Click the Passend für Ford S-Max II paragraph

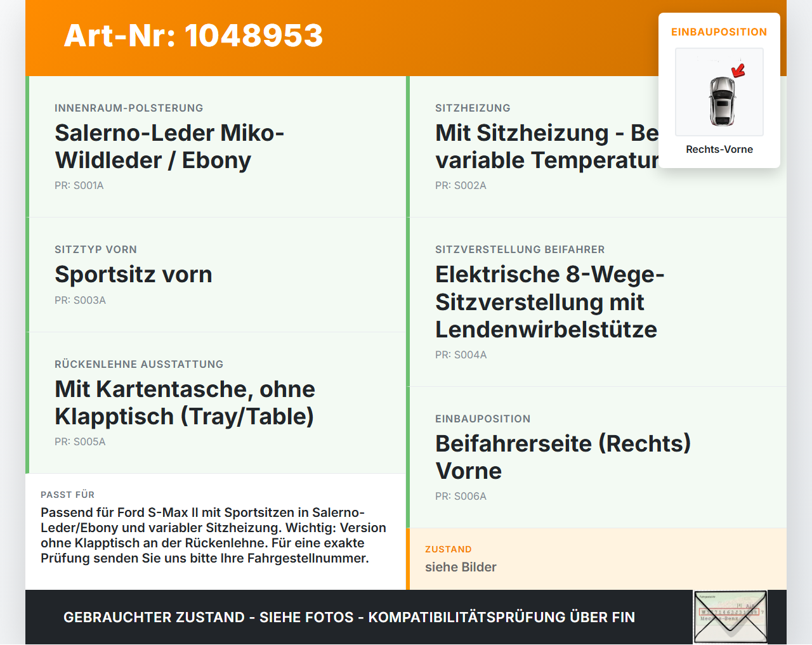click(x=214, y=535)
